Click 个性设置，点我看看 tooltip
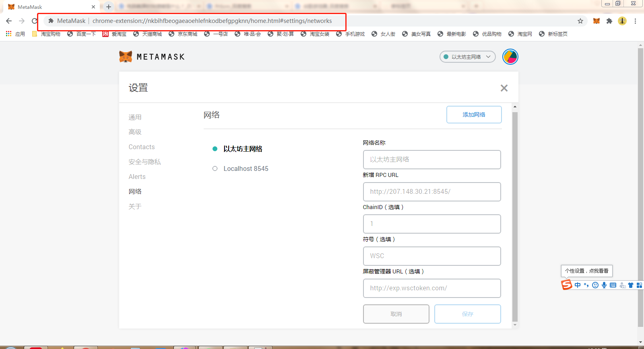644x349 pixels. pos(587,271)
